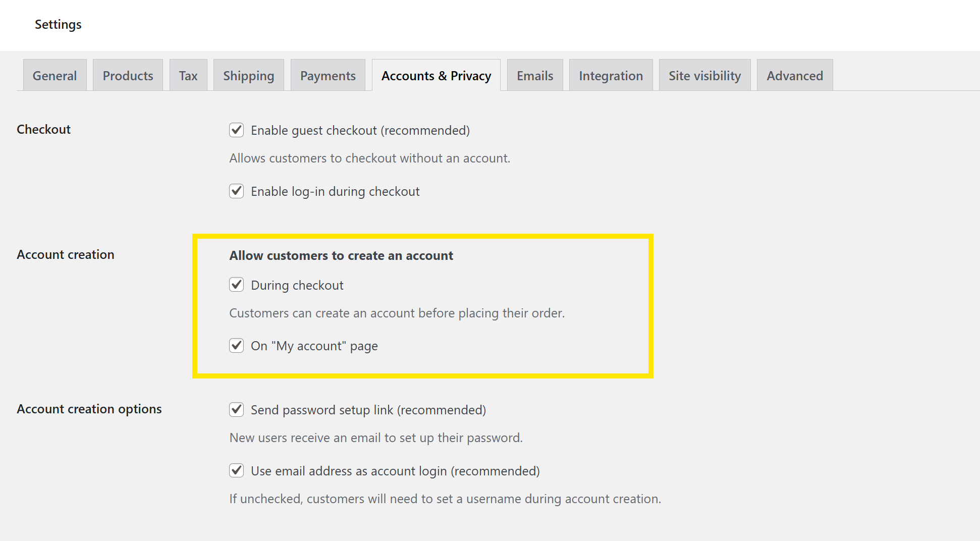Open the General settings tab
Viewport: 980px width, 541px height.
pos(55,75)
